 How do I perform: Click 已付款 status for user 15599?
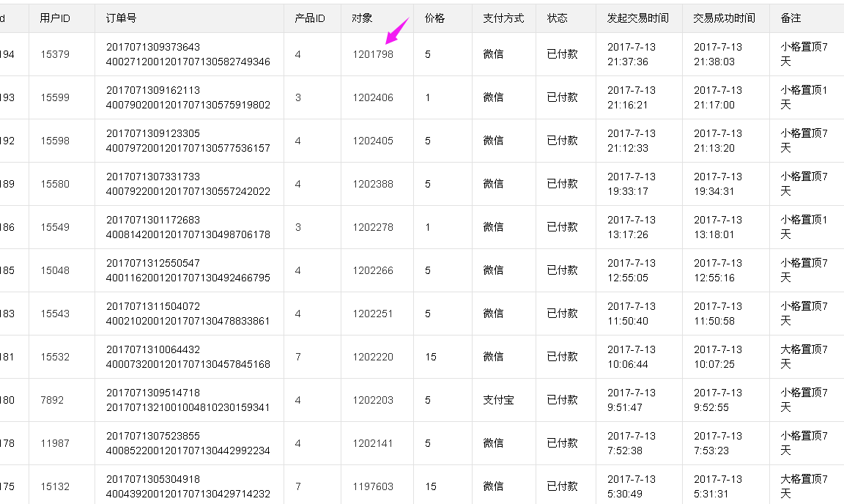click(562, 97)
